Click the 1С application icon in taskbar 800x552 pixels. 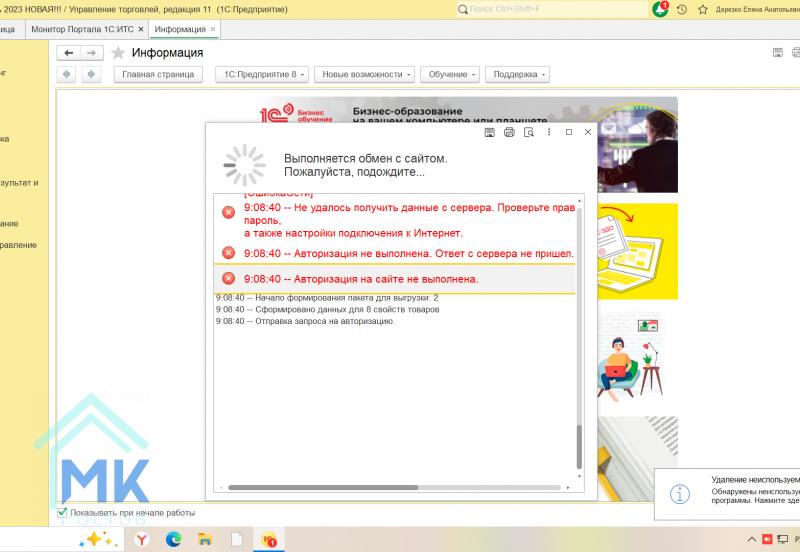pyautogui.click(x=268, y=539)
